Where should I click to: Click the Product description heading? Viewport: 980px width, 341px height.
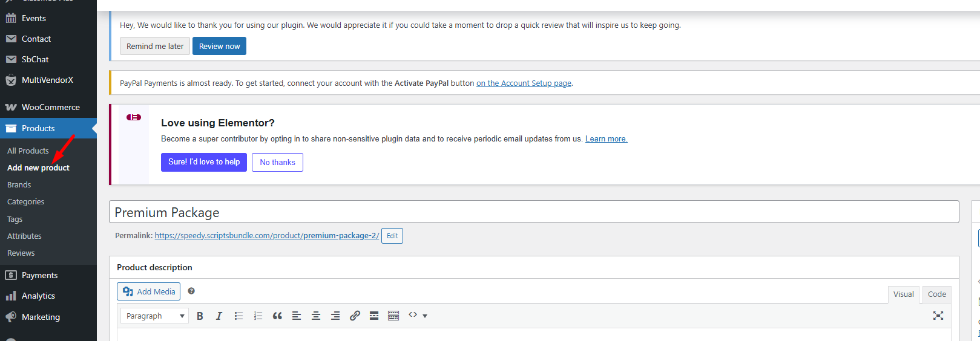coord(154,267)
